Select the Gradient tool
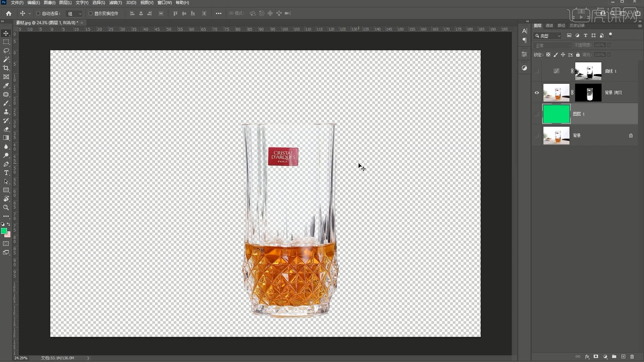 (6, 138)
